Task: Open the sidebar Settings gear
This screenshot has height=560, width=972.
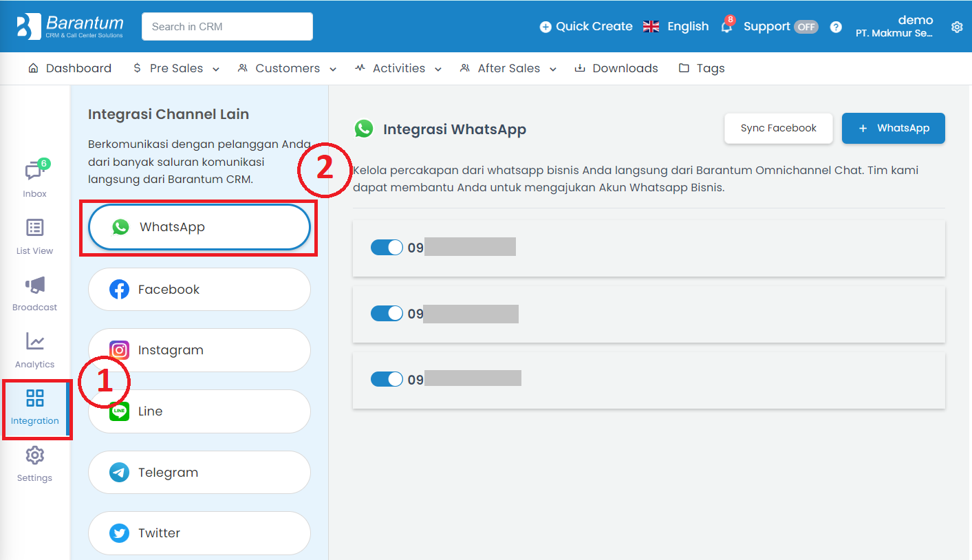Action: 34,455
